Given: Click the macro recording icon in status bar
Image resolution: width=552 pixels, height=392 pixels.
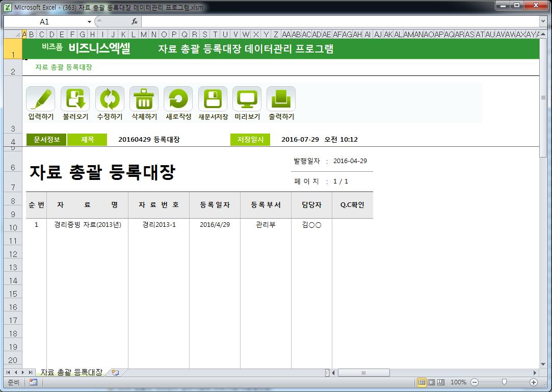Looking at the screenshot, I should click(x=33, y=382).
